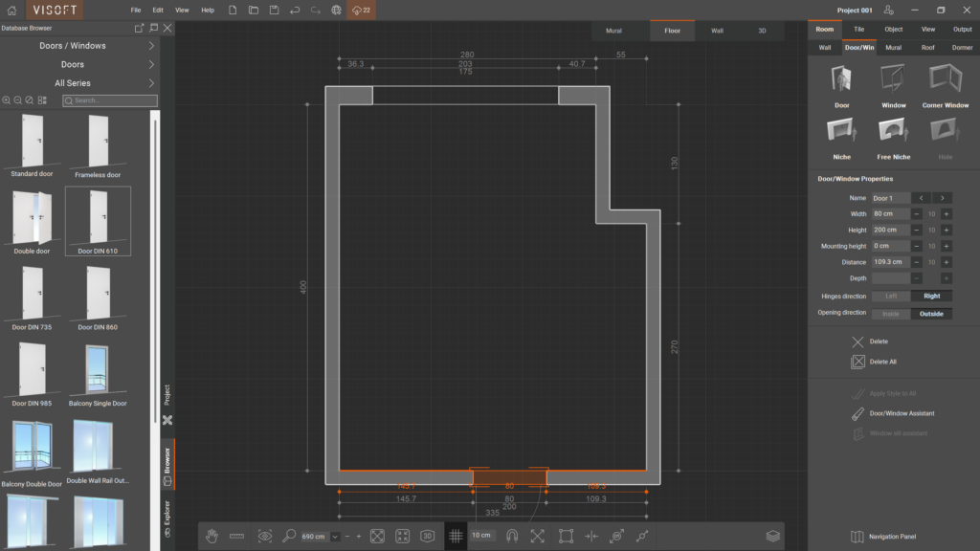The height and width of the screenshot is (551, 980).
Task: Select the ruler measure tool
Action: tap(237, 536)
